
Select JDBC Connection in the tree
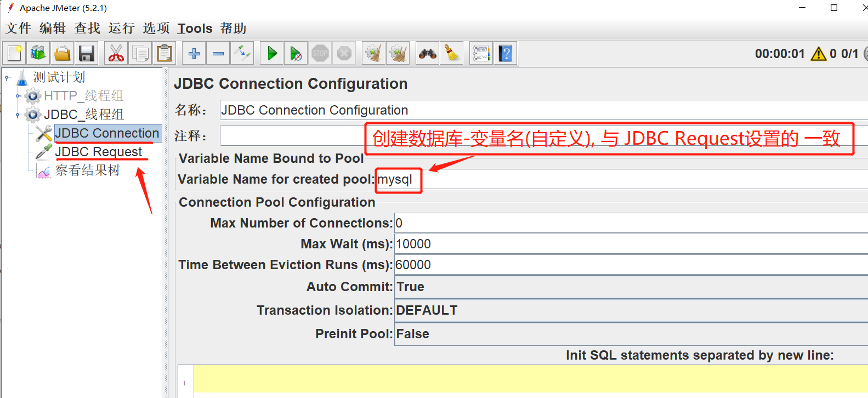pyautogui.click(x=107, y=133)
